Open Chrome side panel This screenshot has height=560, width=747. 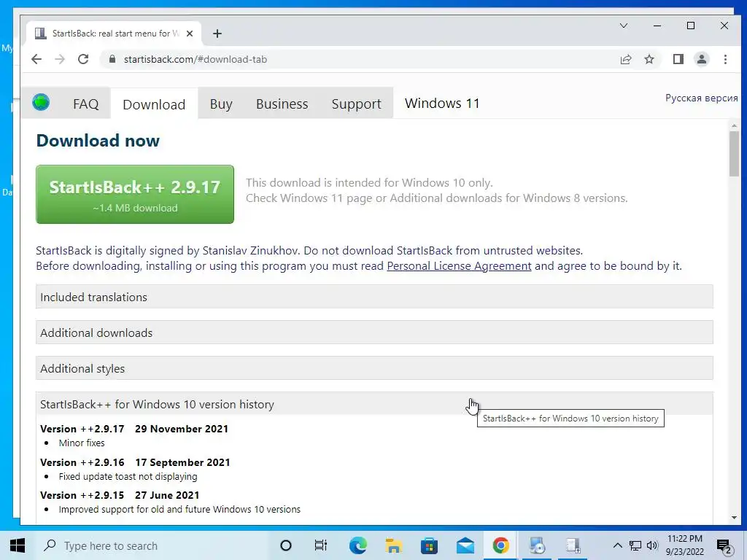(x=678, y=59)
